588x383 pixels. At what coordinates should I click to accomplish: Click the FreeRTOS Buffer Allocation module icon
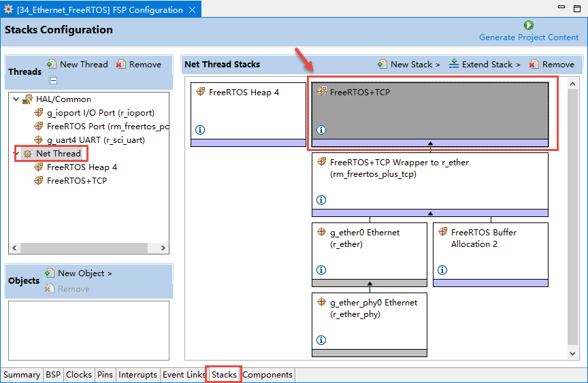[x=443, y=231]
